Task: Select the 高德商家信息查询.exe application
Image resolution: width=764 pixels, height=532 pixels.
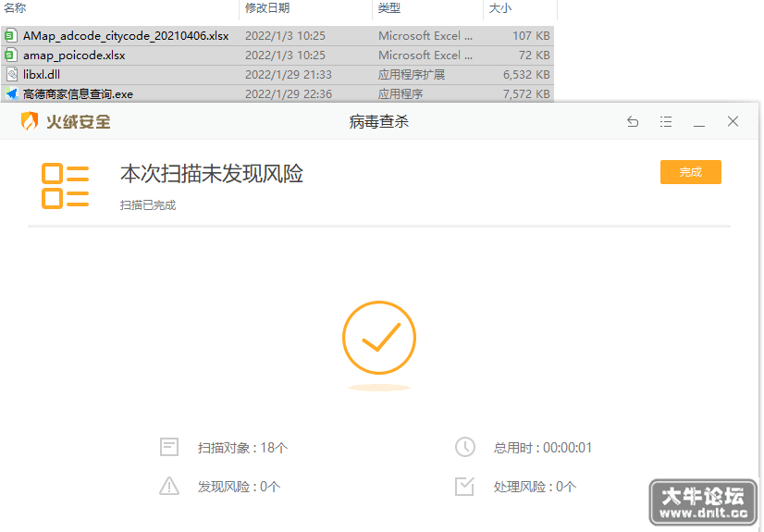Action: [x=277, y=94]
